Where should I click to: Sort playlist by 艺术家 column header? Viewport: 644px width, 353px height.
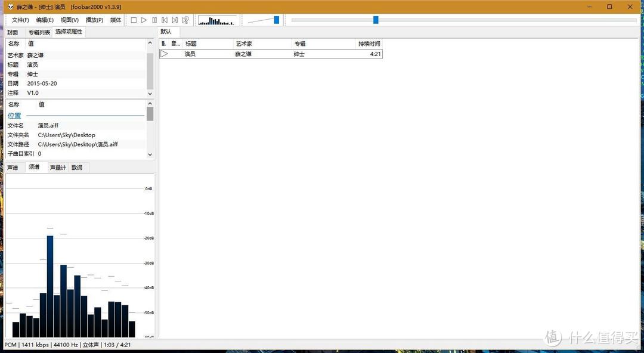(262, 44)
